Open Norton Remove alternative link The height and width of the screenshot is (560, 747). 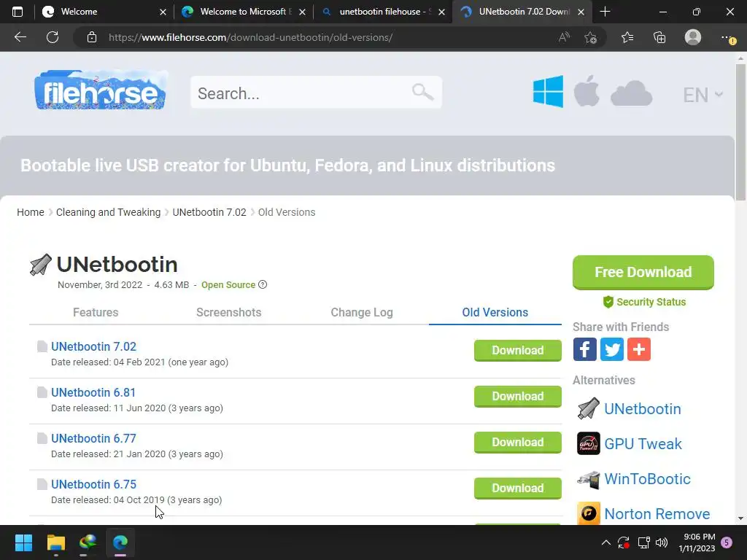tap(657, 514)
